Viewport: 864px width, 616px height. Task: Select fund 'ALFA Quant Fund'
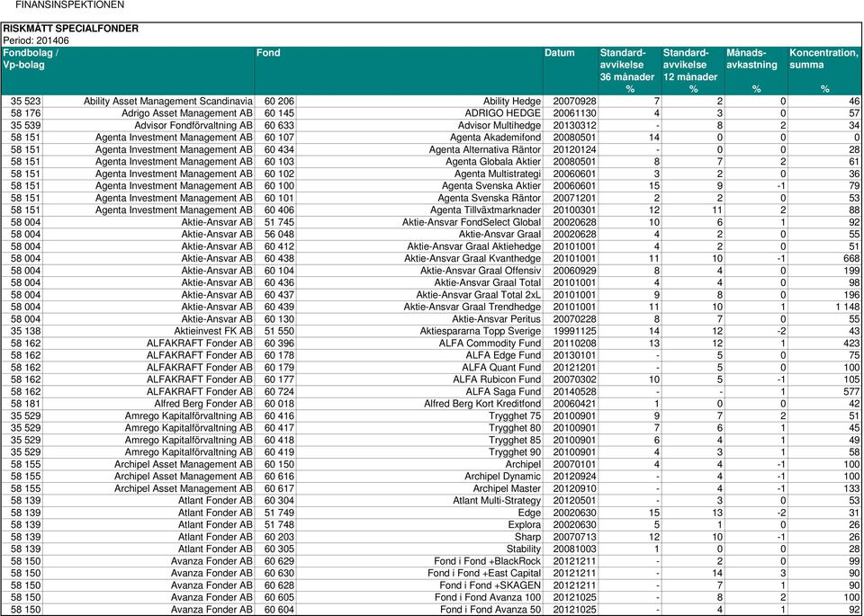click(501, 368)
